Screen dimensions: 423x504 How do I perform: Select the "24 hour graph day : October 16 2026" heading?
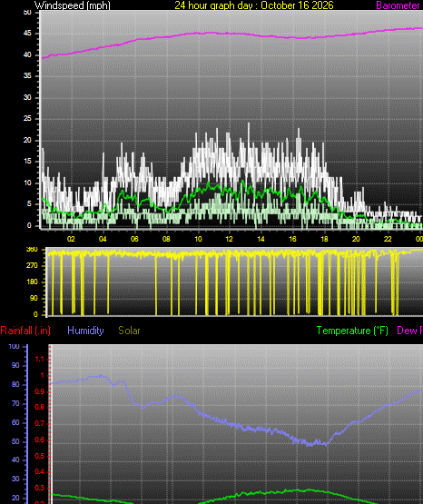254,5
